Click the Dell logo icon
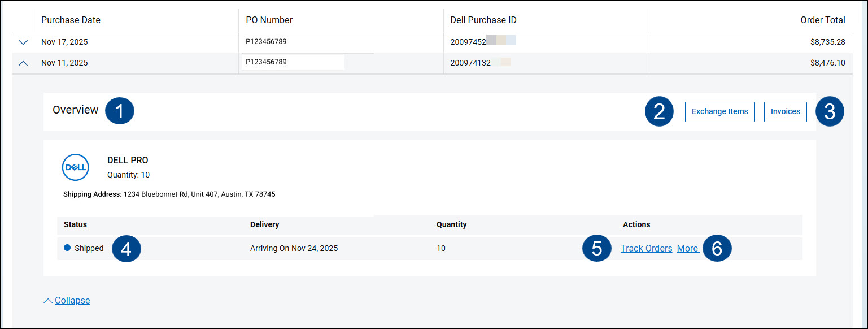The width and height of the screenshot is (868, 329). (x=76, y=167)
